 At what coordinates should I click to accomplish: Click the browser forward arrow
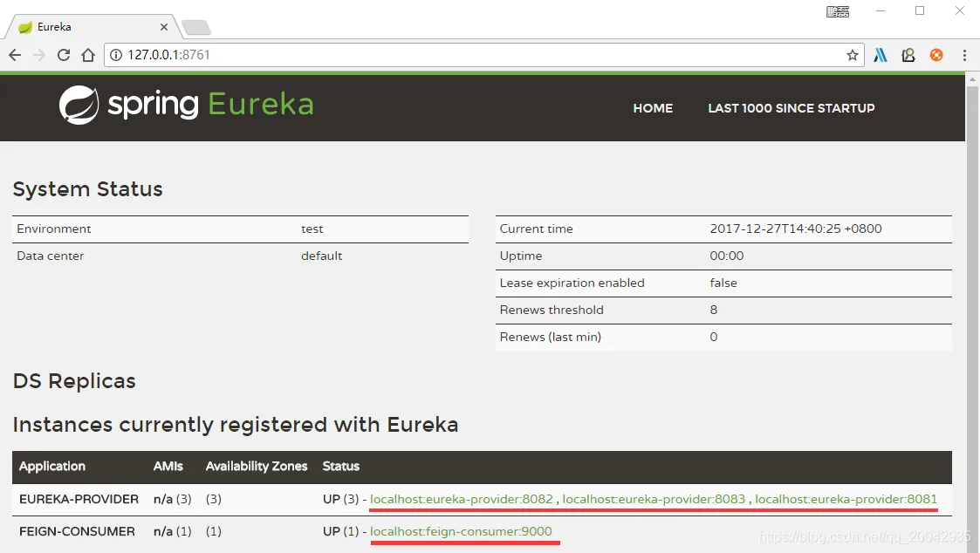tap(39, 55)
